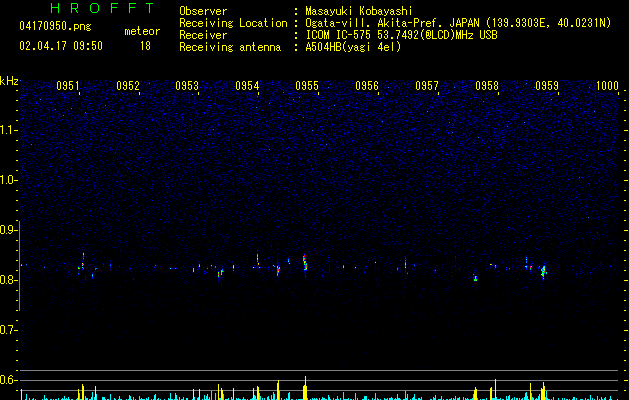Click the 0951 time marker
629x400 pixels.
67,86
